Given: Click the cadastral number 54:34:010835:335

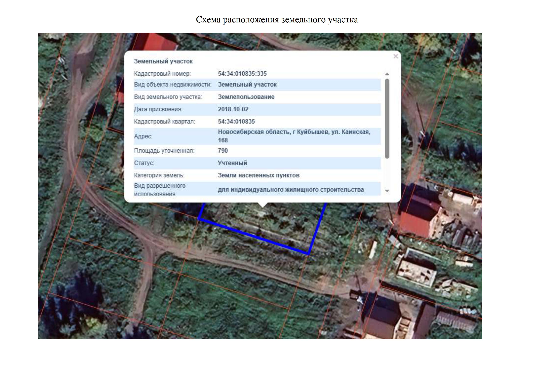Looking at the screenshot, I should [x=242, y=74].
